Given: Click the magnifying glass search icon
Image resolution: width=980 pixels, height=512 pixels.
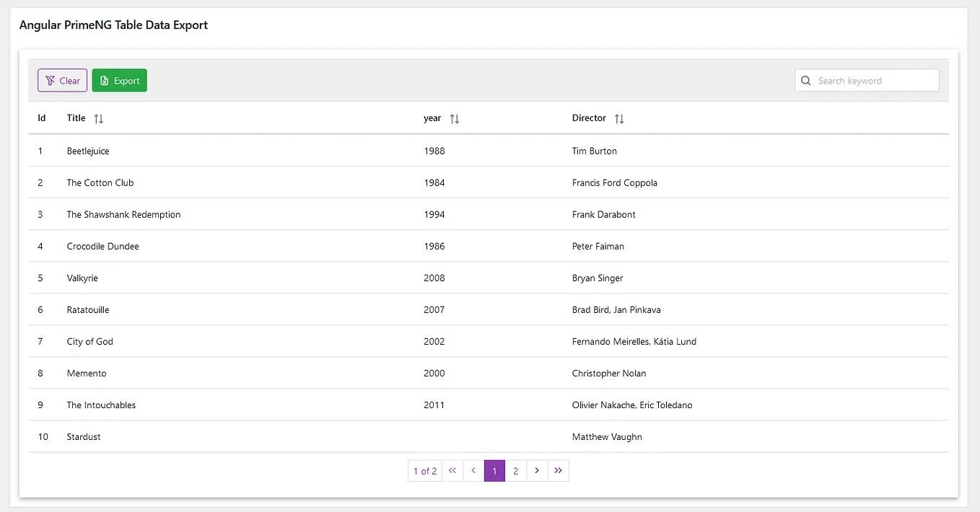Looking at the screenshot, I should 806,80.
